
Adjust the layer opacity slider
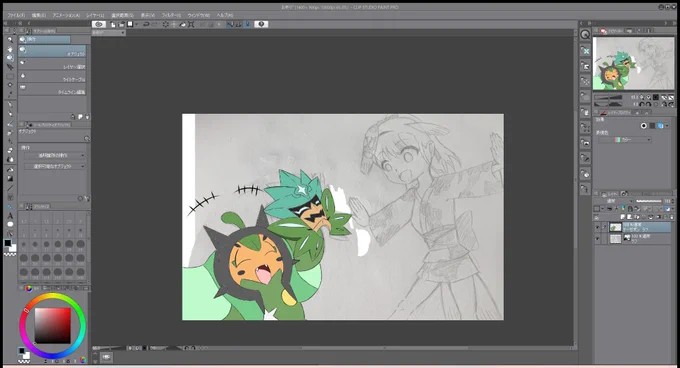click(649, 201)
